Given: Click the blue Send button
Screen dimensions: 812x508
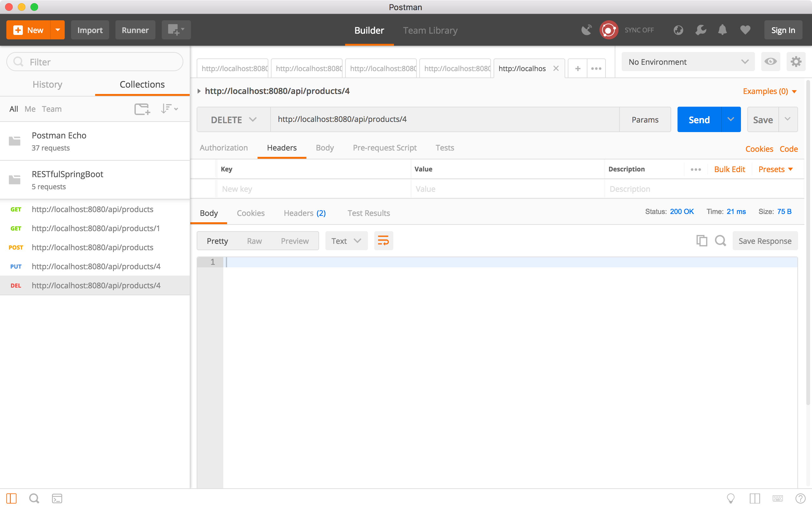Looking at the screenshot, I should (x=699, y=120).
